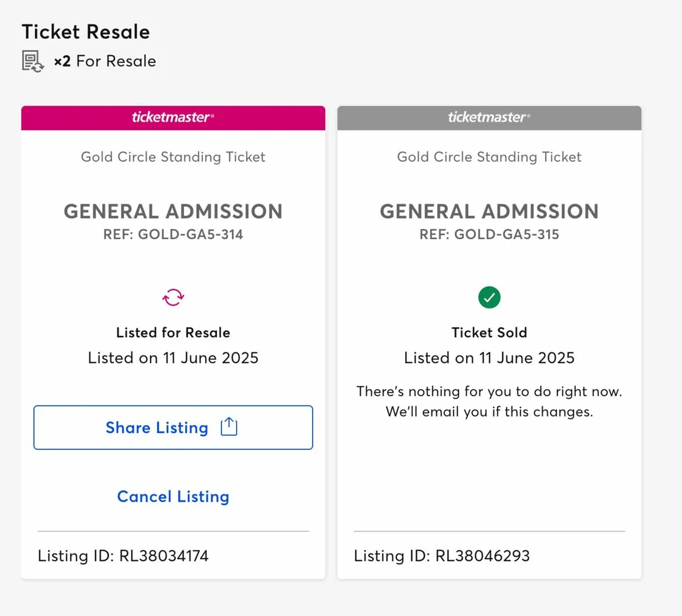The height and width of the screenshot is (616, 682).
Task: Click the pink ticketmaster logo header
Action: (x=173, y=118)
